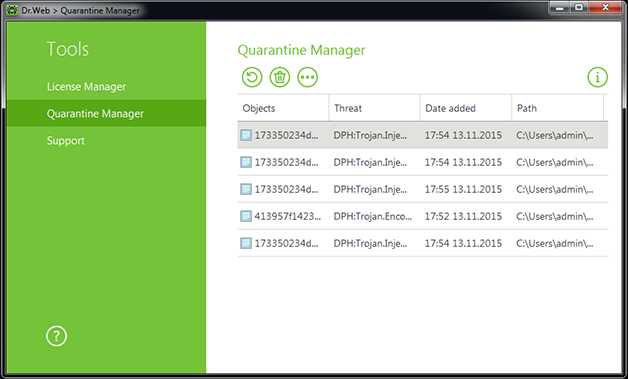The height and width of the screenshot is (379, 628).
Task: Select Quarantine Manager sidebar item
Action: pyautogui.click(x=107, y=113)
